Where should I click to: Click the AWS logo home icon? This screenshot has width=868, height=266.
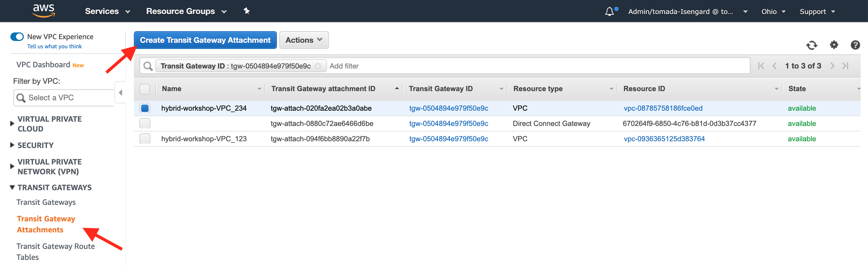pyautogui.click(x=43, y=11)
